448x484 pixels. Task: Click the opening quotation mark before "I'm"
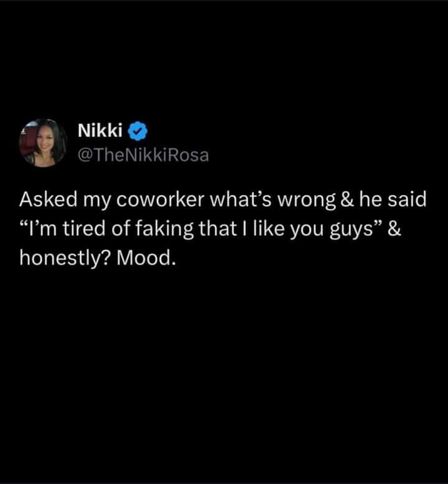(24, 224)
